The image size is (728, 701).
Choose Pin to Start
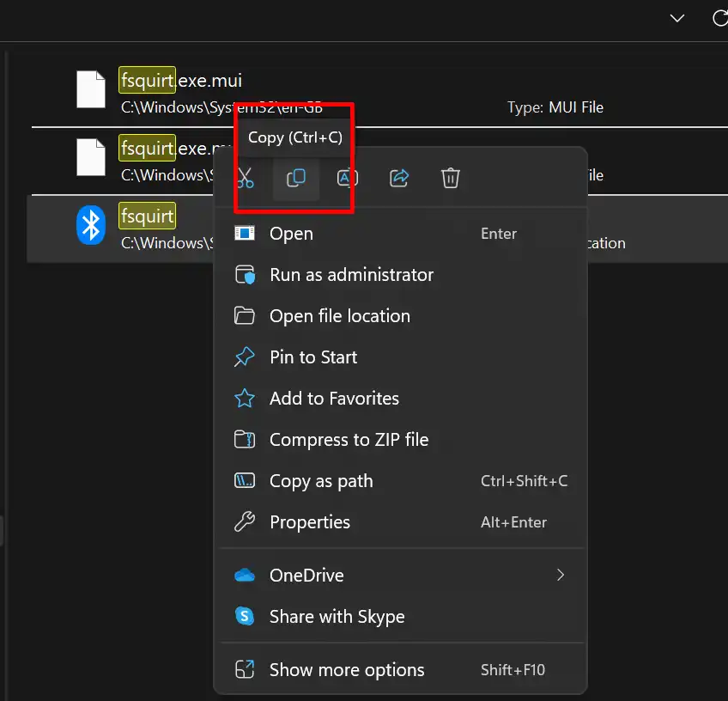pyautogui.click(x=402, y=357)
